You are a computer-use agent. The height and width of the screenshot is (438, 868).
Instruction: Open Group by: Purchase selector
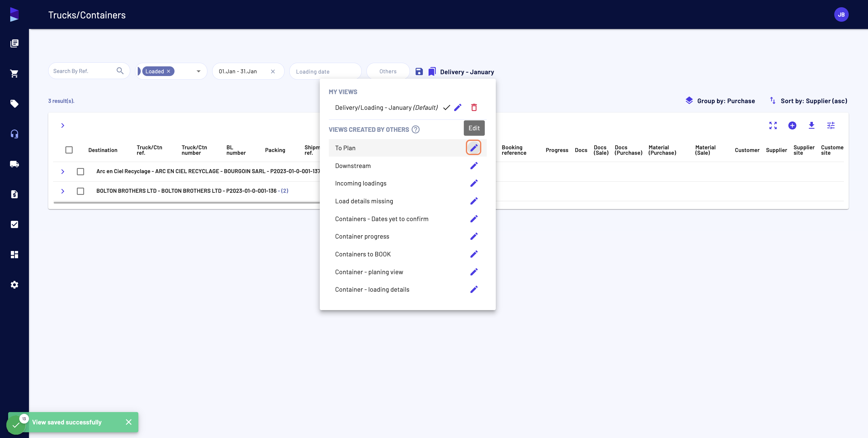coord(720,100)
